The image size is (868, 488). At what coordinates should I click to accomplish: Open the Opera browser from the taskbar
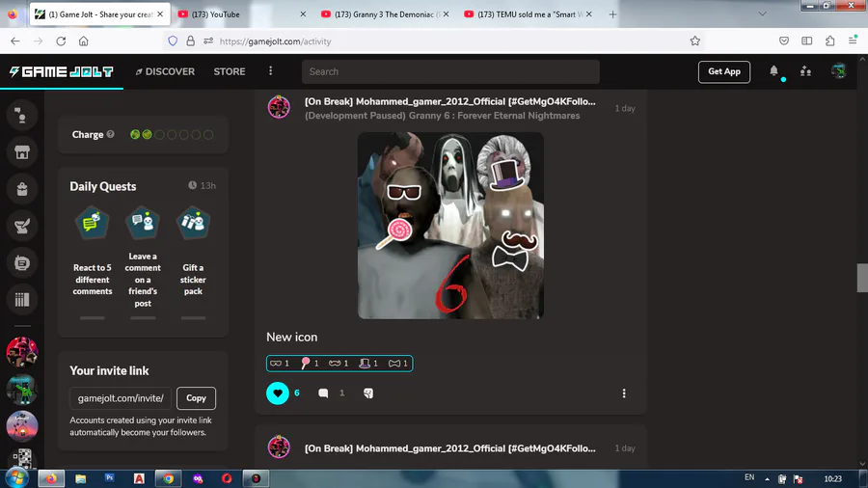227,478
